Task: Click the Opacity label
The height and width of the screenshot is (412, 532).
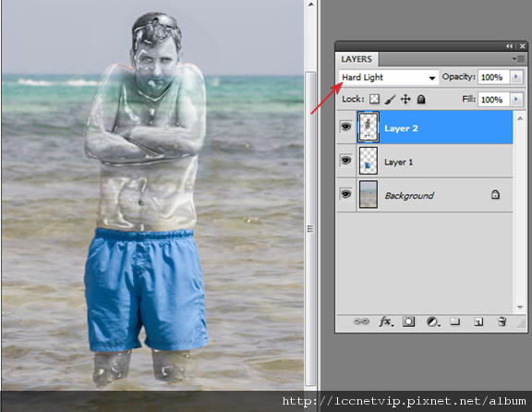Action: 458,77
